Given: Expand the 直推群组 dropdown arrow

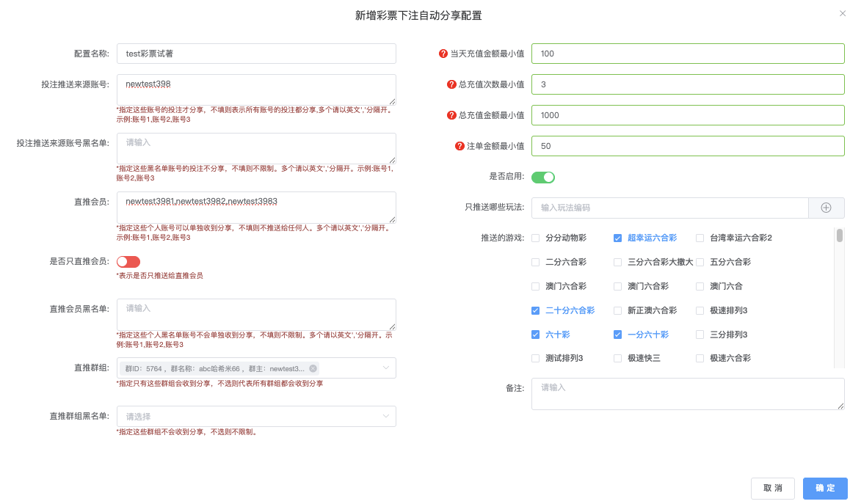Looking at the screenshot, I should (385, 368).
